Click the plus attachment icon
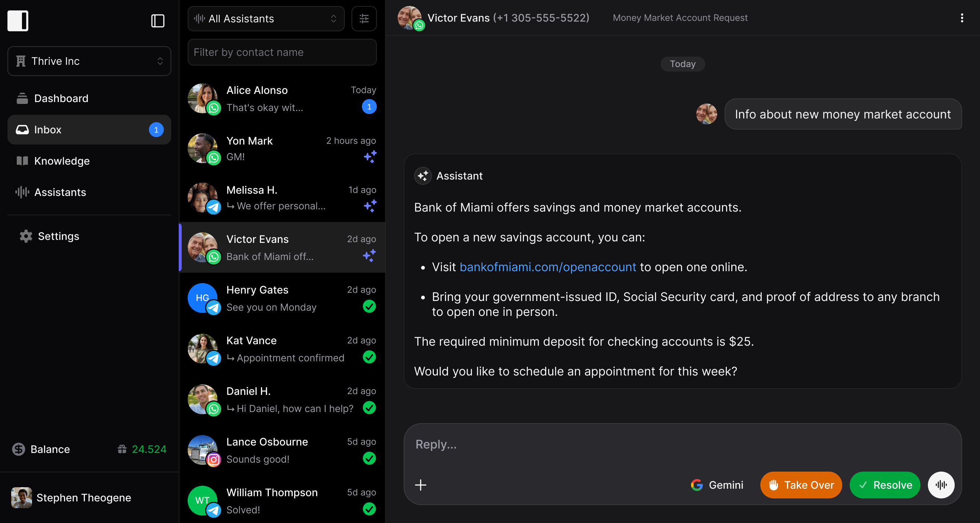Viewport: 980px width, 523px height. (420, 485)
